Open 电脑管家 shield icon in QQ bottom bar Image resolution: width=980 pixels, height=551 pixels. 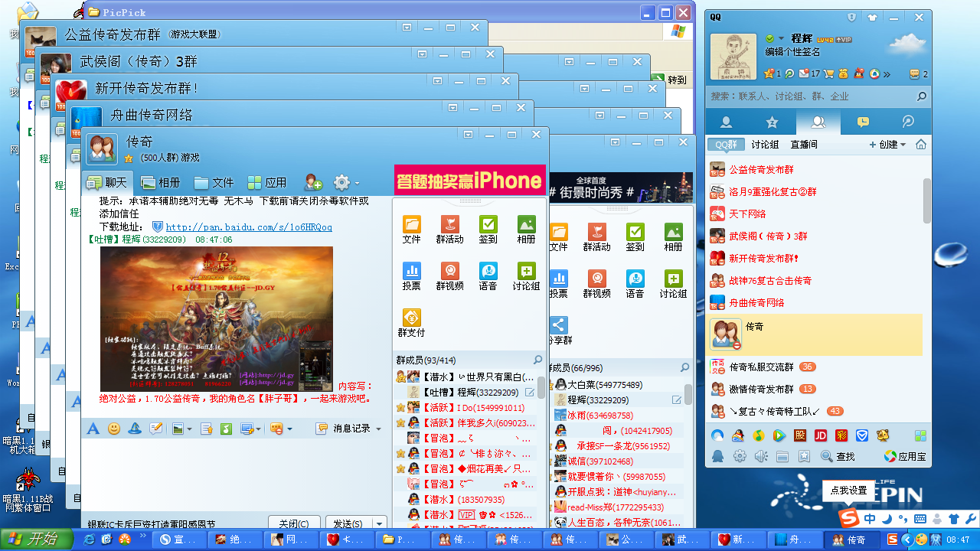coord(861,435)
